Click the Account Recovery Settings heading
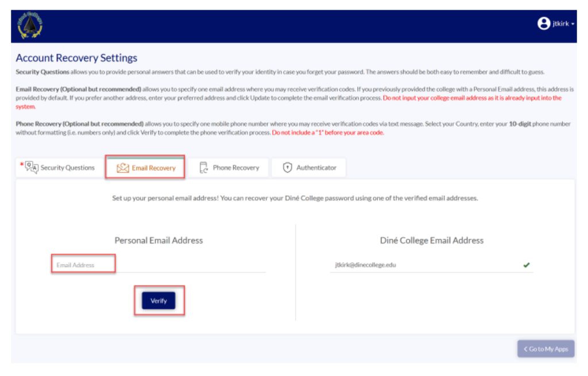 coord(76,58)
